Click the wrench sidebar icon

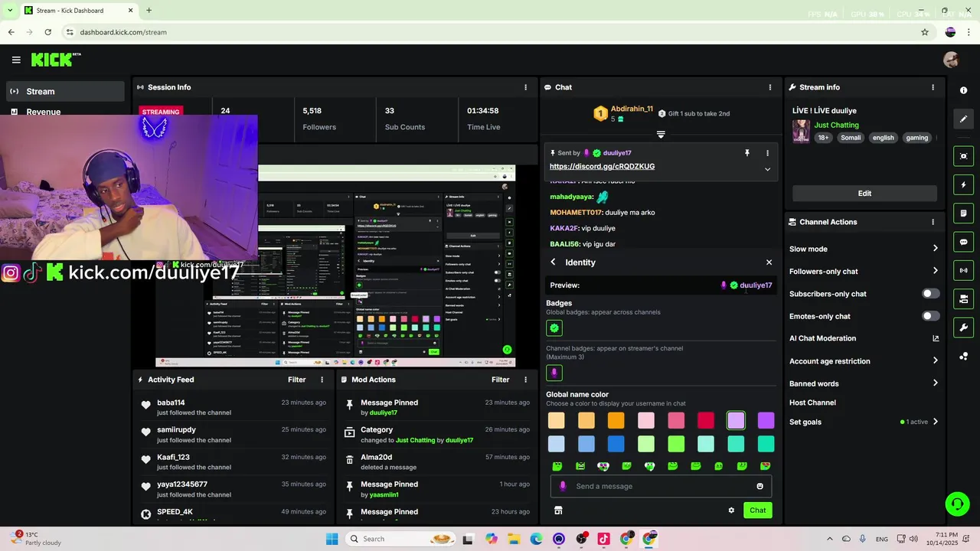(x=963, y=328)
